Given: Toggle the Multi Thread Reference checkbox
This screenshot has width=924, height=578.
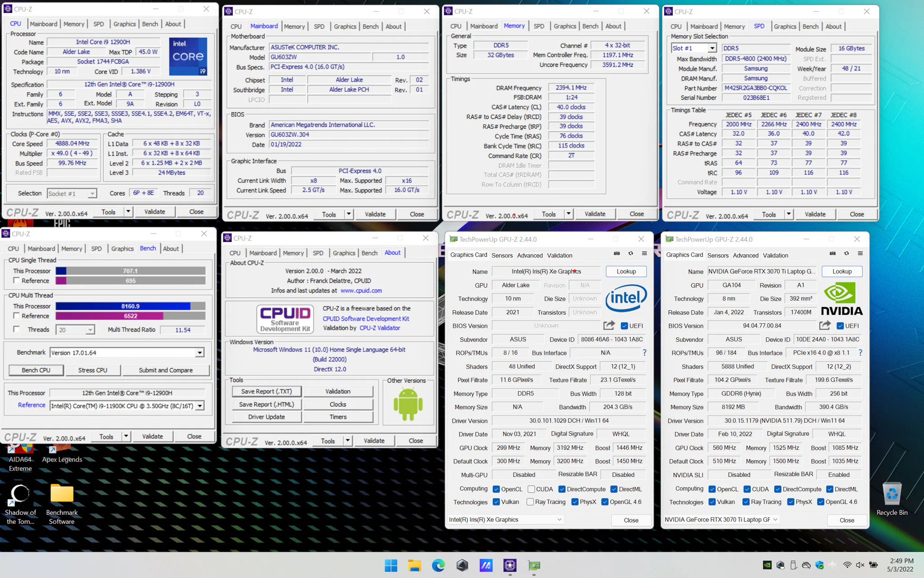Looking at the screenshot, I should click(x=16, y=316).
